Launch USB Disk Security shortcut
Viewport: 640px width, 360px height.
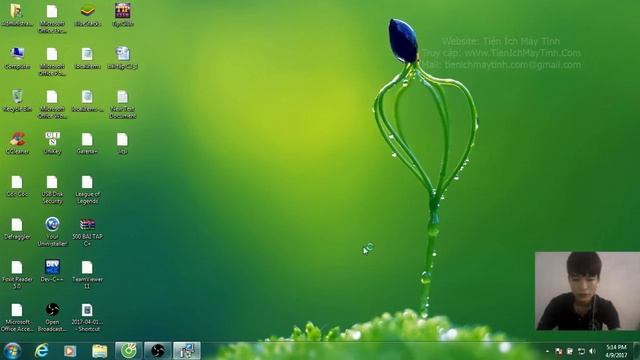[x=52, y=190]
